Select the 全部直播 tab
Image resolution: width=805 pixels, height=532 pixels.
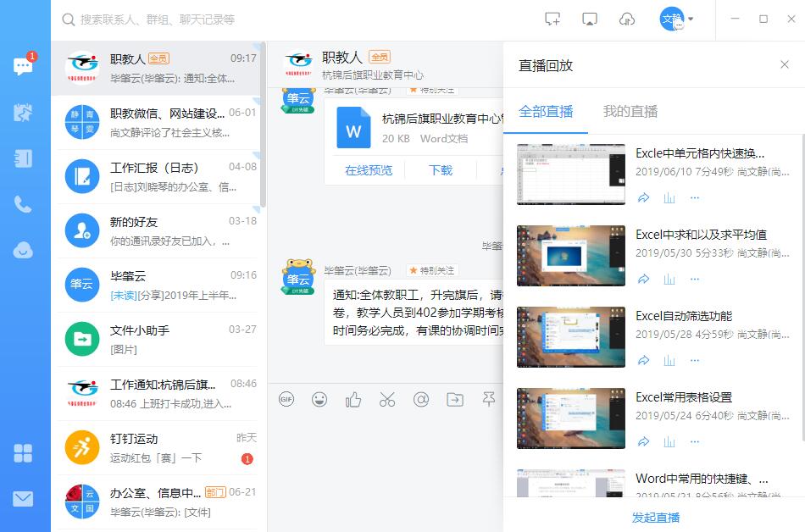click(x=546, y=111)
